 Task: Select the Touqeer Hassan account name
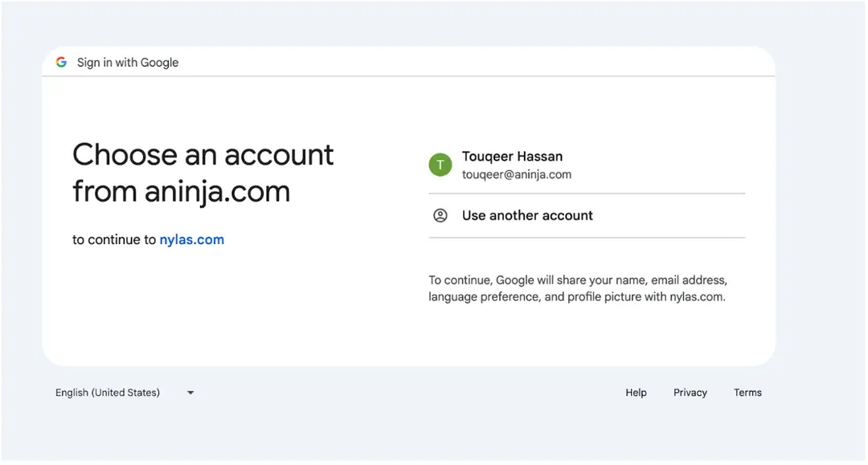pos(512,157)
